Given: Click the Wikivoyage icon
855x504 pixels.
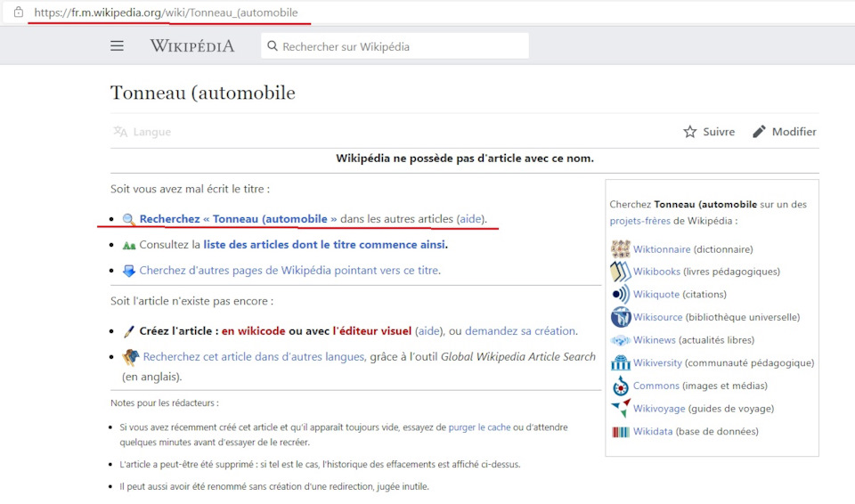Looking at the screenshot, I should click(620, 409).
